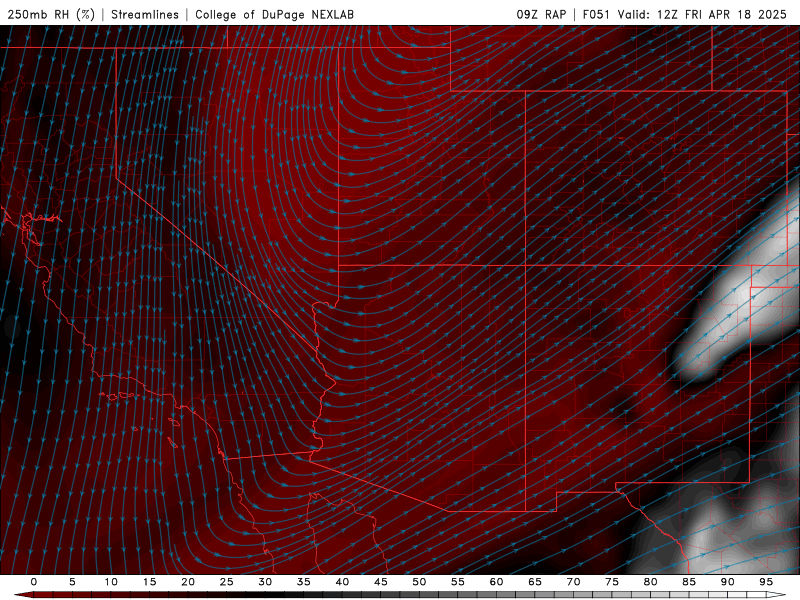Click the colorbar label "10"
The height and width of the screenshot is (600, 800).
click(111, 582)
